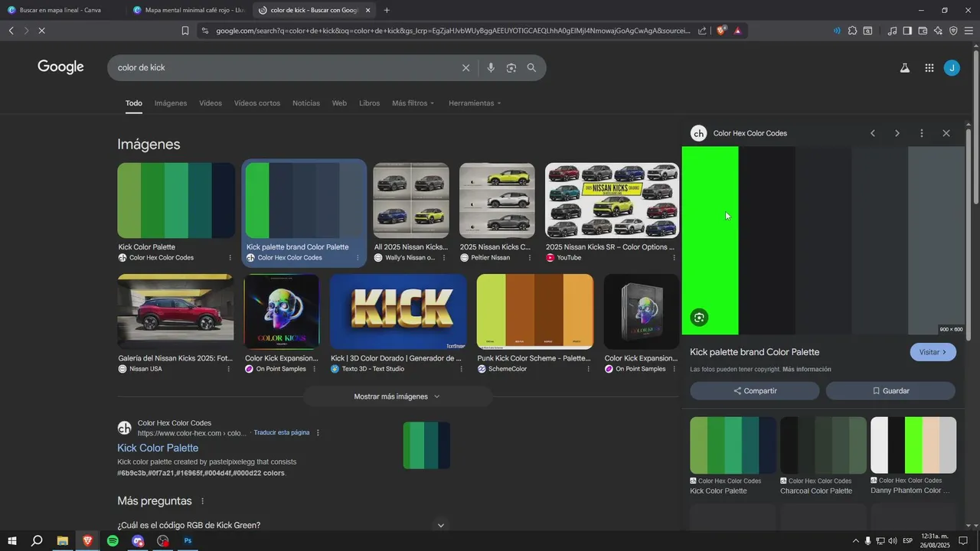Click the browser address bar URL

(x=452, y=31)
